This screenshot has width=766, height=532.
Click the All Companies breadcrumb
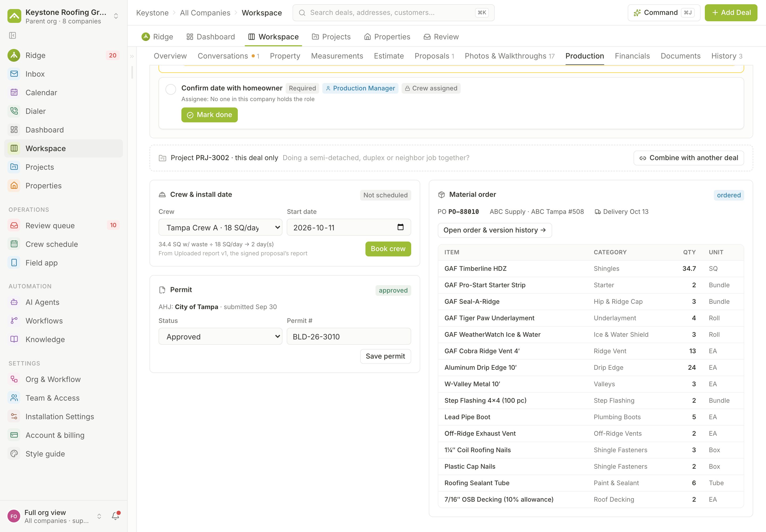(x=205, y=13)
